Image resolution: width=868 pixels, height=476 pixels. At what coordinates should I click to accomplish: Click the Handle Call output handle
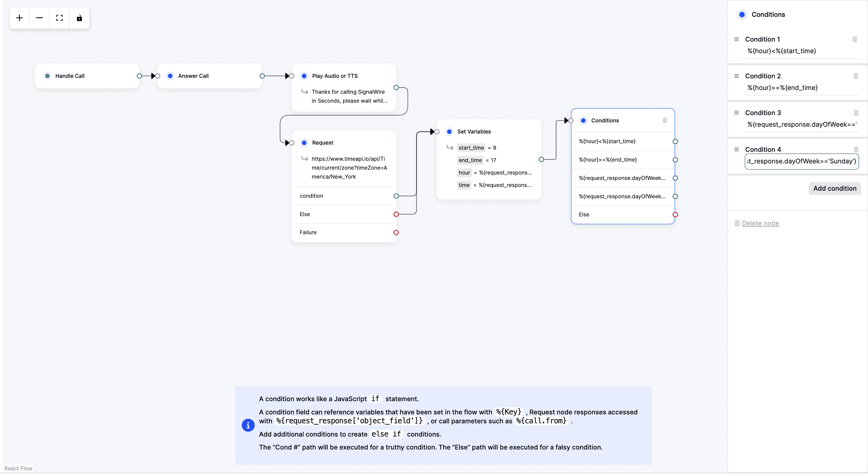(x=139, y=76)
